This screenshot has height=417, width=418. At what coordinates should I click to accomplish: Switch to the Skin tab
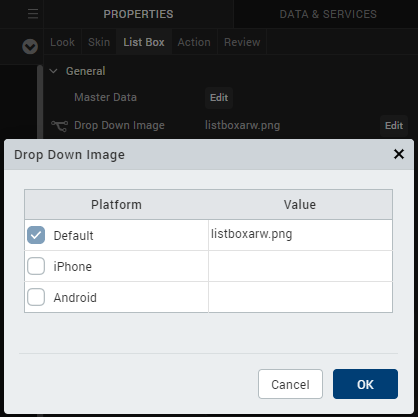click(x=99, y=42)
